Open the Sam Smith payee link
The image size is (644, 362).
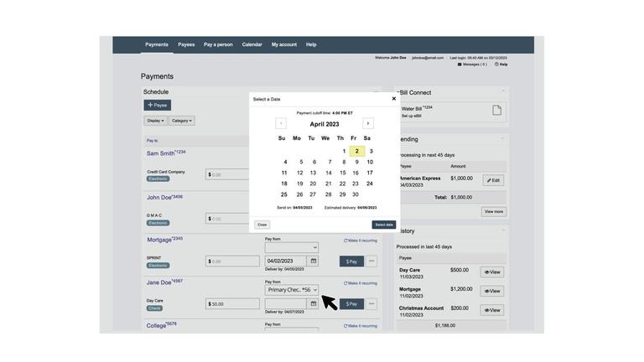coord(166,153)
